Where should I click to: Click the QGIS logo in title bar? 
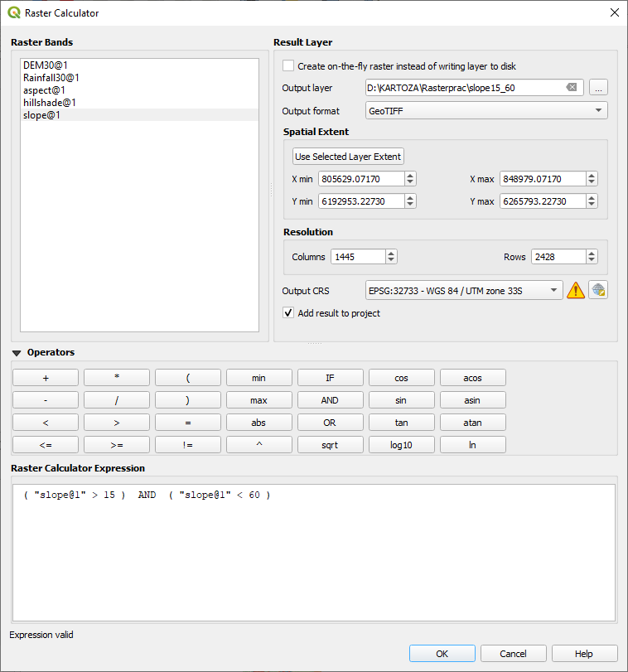click(x=14, y=13)
